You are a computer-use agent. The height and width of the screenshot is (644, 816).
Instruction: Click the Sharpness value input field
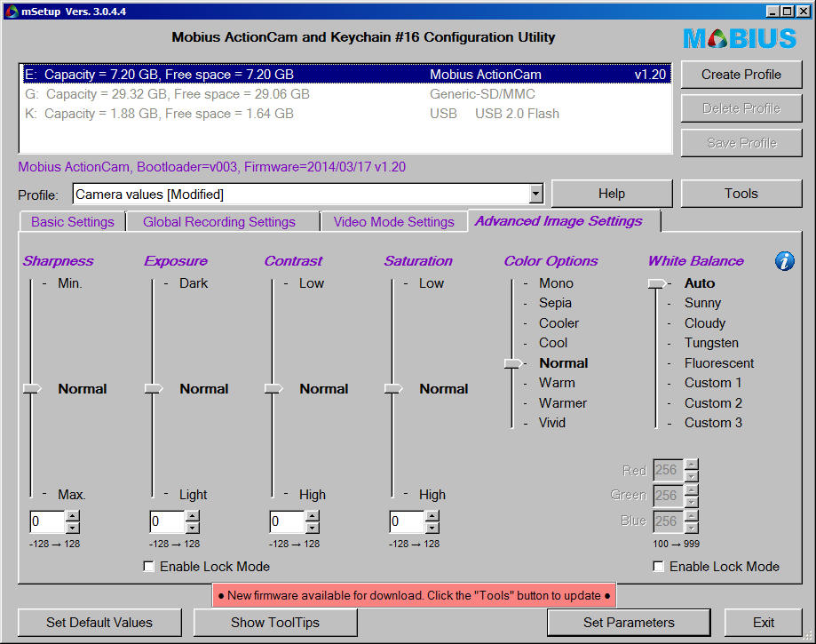[x=48, y=521]
